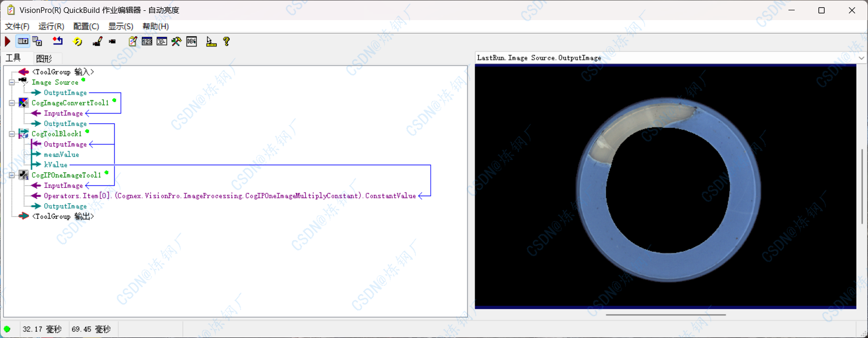Click the ToolGroup 输入 pink arrow icon
This screenshot has height=338, width=868.
24,72
